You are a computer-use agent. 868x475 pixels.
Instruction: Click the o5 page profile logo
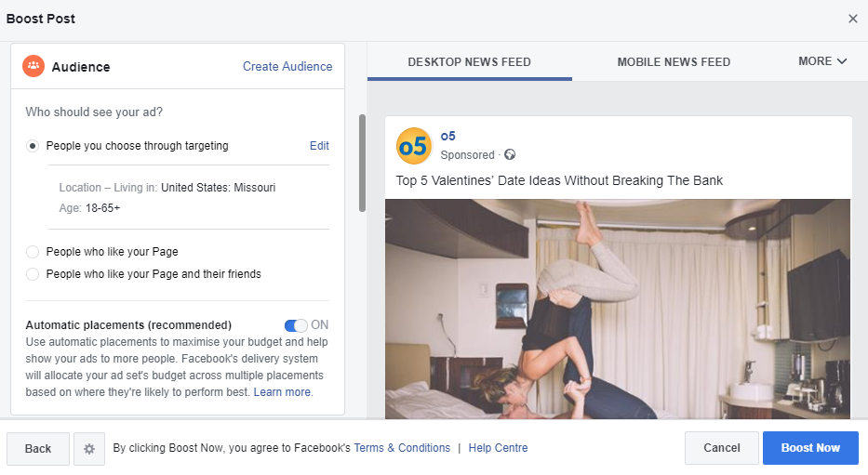tap(414, 146)
